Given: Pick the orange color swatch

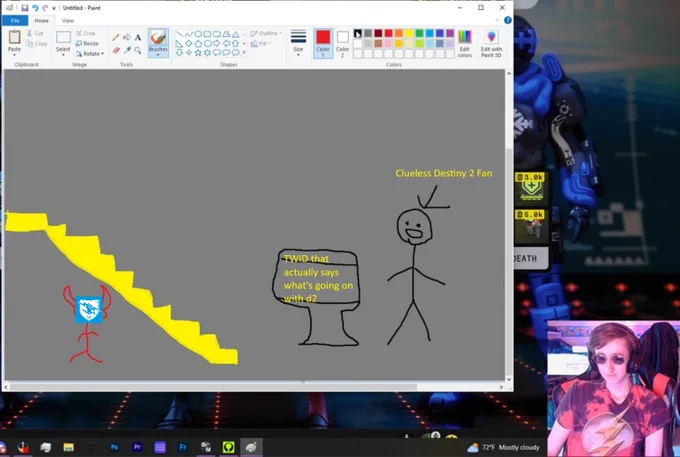Looking at the screenshot, I should pyautogui.click(x=399, y=33).
